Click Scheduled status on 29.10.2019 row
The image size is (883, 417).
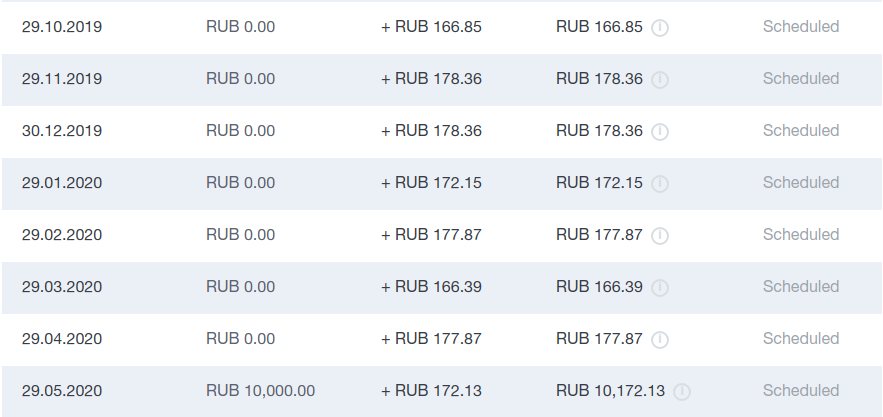801,26
